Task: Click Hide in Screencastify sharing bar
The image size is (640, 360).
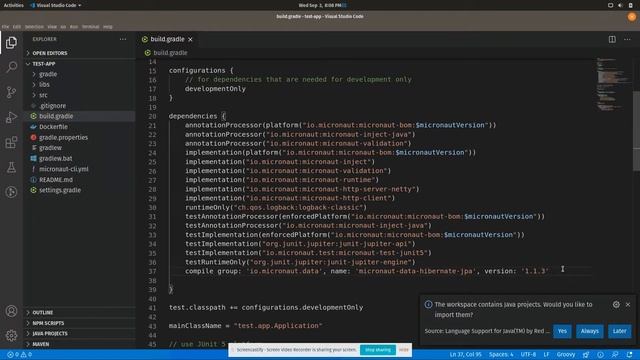Action: pyautogui.click(x=404, y=350)
